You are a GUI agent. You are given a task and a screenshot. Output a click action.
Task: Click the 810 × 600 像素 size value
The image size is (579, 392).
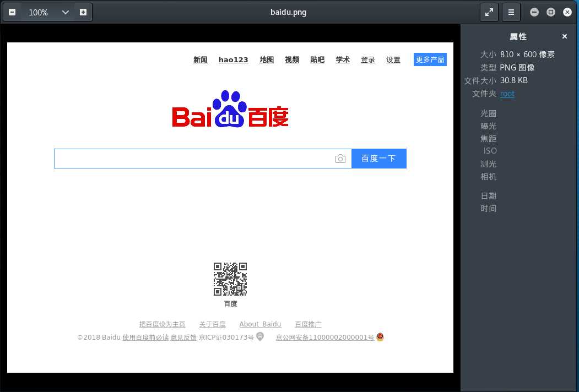(527, 55)
